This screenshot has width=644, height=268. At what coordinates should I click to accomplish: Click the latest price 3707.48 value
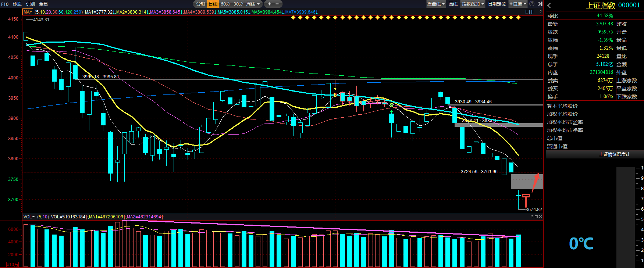tap(605, 24)
